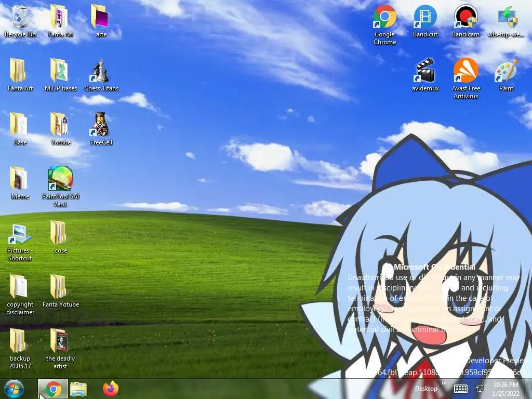The width and height of the screenshot is (532, 399).
Task: Open the Fanta Yotube folder
Action: click(60, 291)
